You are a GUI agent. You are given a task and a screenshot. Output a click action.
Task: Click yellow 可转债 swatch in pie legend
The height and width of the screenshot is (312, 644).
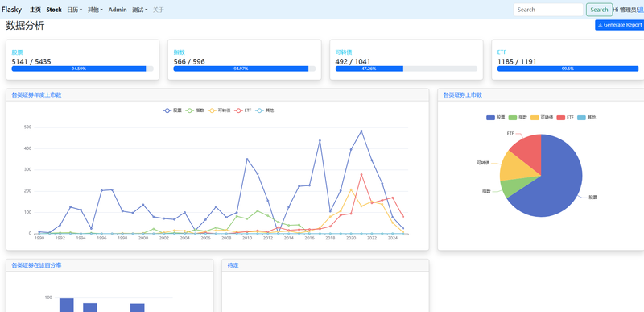tap(535, 118)
